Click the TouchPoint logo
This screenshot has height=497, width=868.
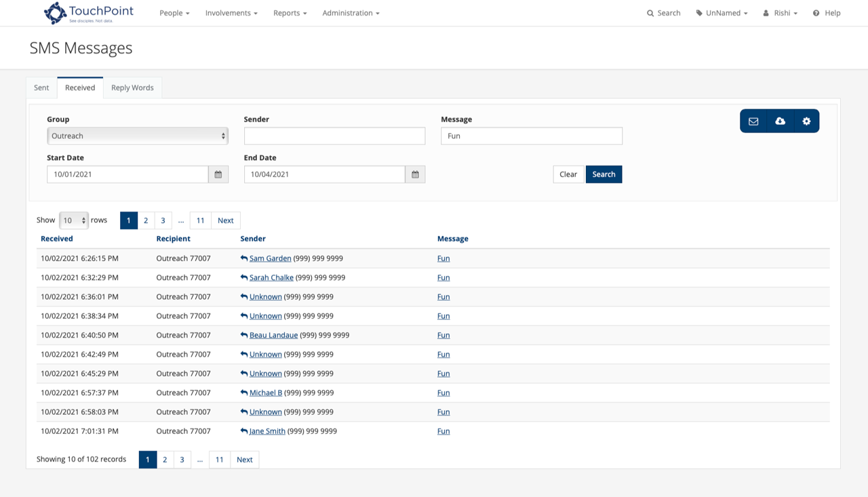click(89, 13)
